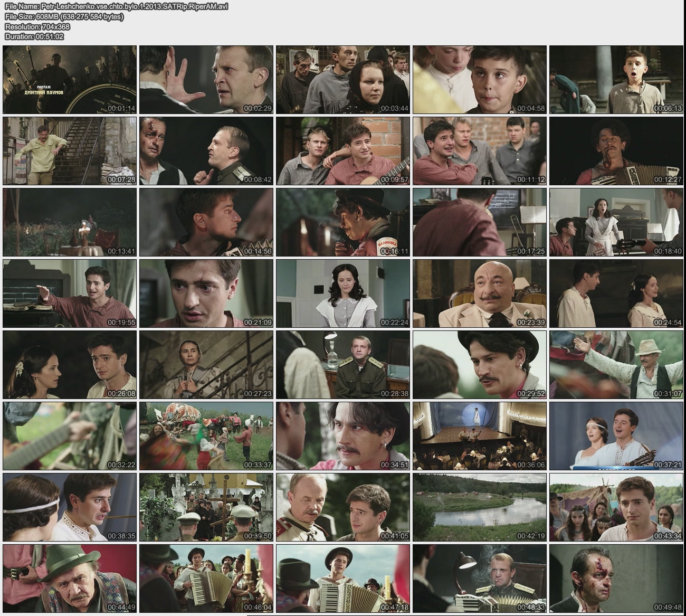
Task: Click the theater stage frame at 00:36:06
Action: click(x=480, y=436)
